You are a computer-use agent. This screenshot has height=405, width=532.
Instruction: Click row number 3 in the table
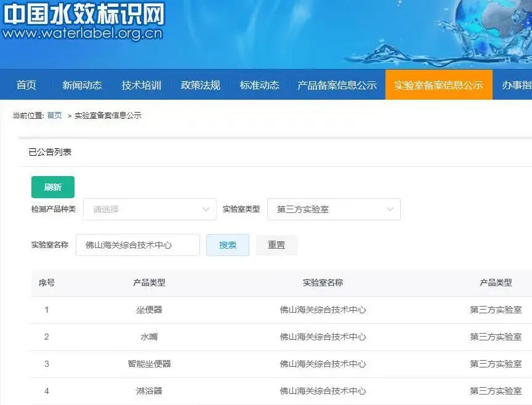[46, 364]
